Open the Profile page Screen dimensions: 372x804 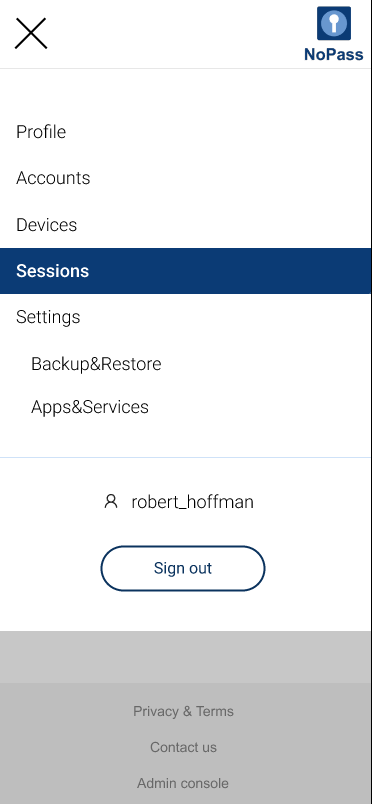(x=41, y=132)
